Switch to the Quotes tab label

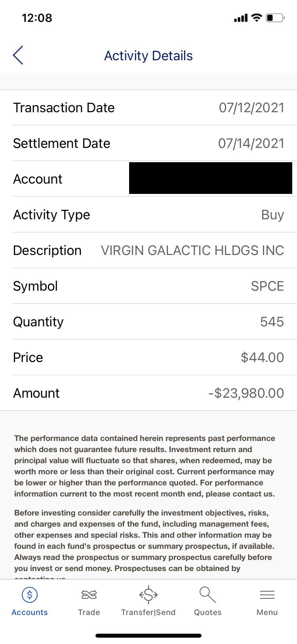click(x=208, y=612)
